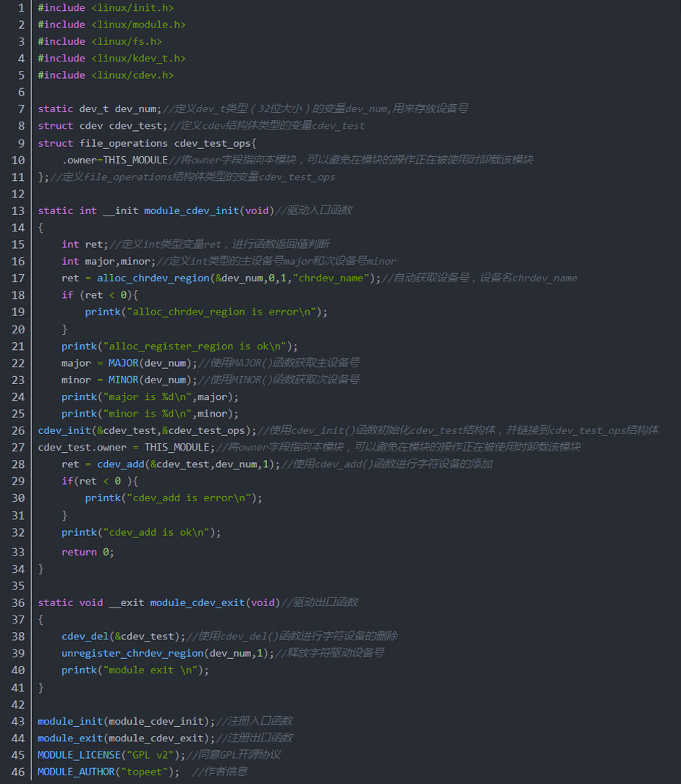
Task: Click '.owner=THIS_MODULE' in struct body
Action: 114,160
